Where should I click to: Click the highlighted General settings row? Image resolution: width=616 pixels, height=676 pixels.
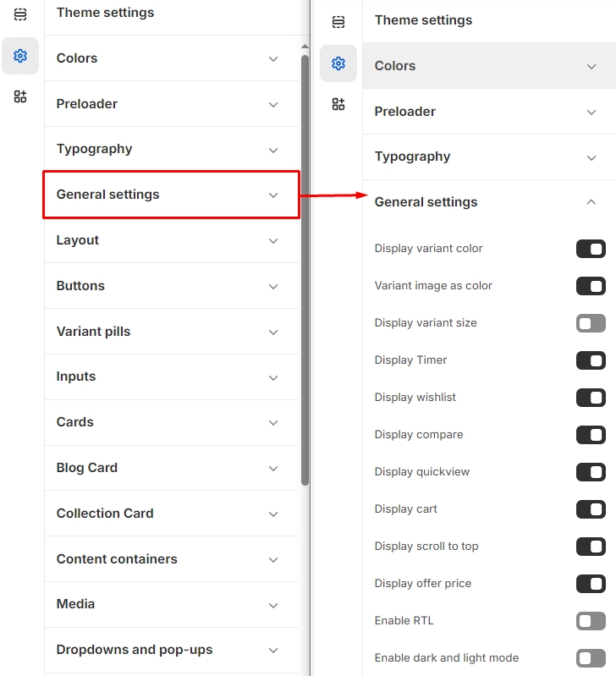click(x=169, y=195)
